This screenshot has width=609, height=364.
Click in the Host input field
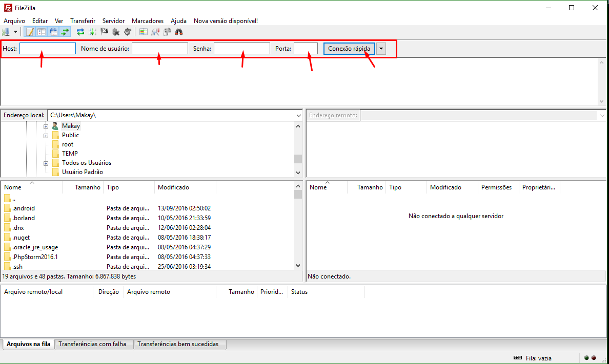coord(48,49)
